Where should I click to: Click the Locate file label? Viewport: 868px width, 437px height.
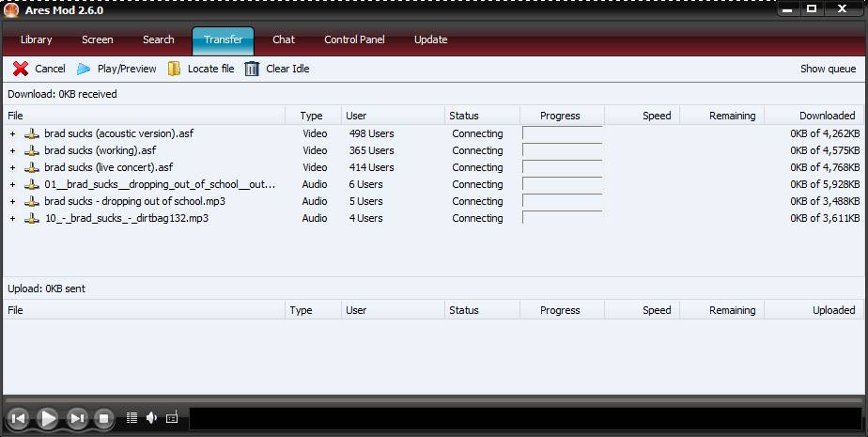(x=211, y=69)
